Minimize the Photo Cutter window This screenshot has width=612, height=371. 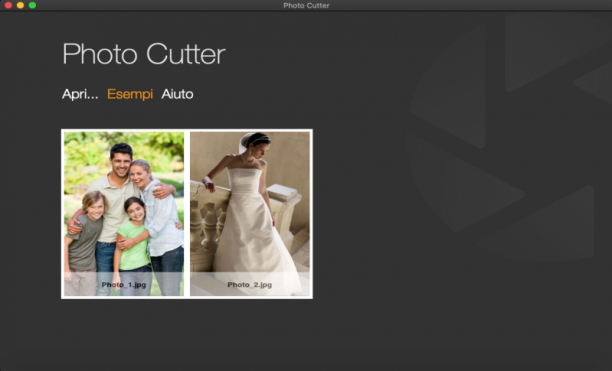pyautogui.click(x=20, y=5)
